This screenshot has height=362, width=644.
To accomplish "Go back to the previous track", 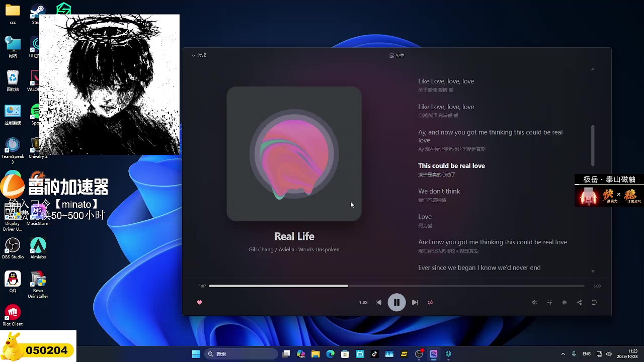I will 378,302.
